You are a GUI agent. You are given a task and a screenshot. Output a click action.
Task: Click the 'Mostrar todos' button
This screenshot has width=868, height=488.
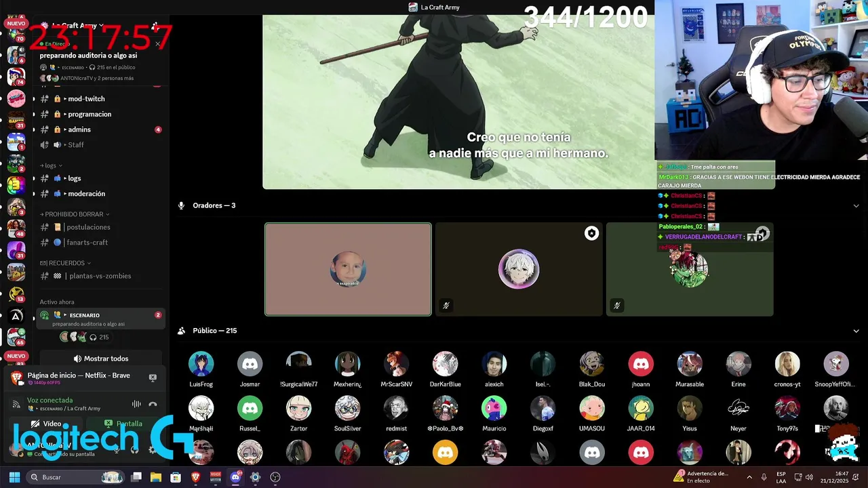[100, 359]
